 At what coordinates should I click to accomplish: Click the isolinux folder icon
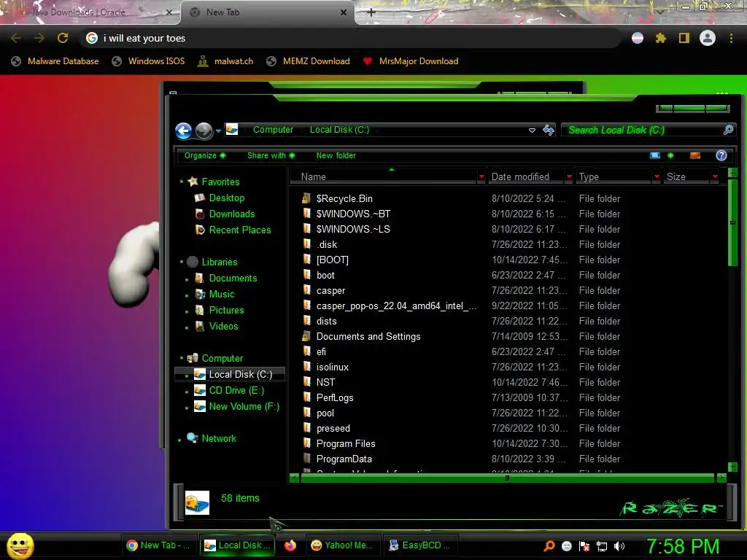click(x=307, y=367)
